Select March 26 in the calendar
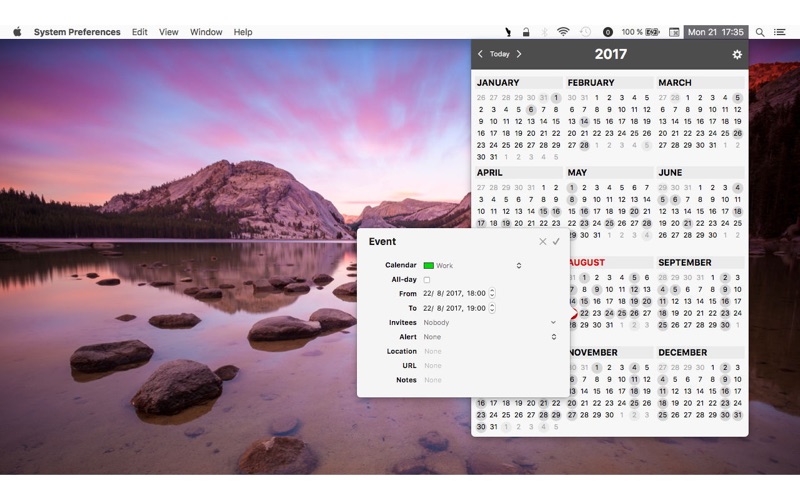 click(x=737, y=133)
